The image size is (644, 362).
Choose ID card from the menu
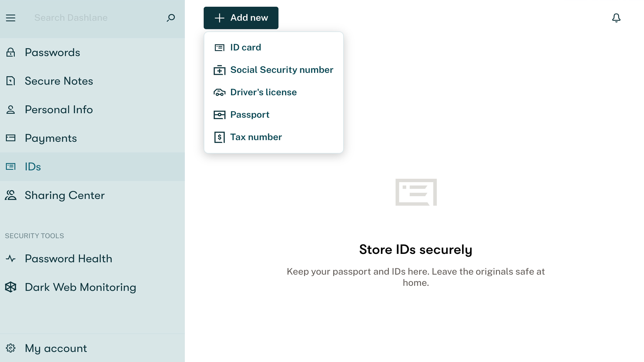pyautogui.click(x=245, y=47)
